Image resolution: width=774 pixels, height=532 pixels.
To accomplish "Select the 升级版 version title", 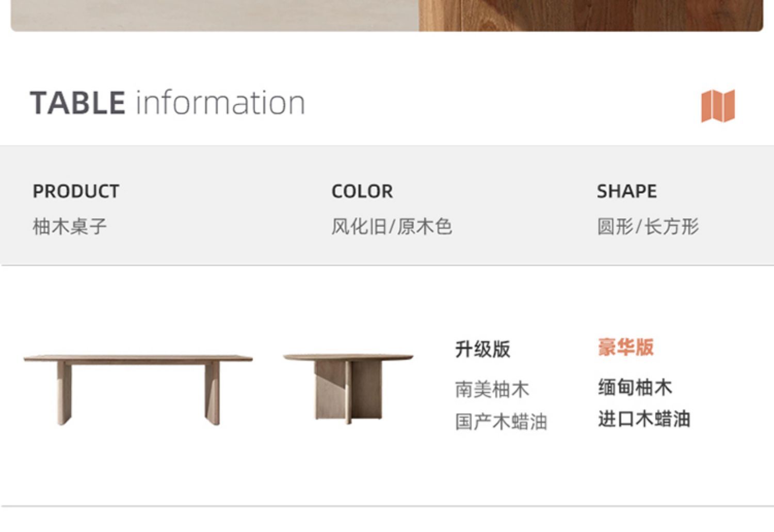I will [482, 349].
